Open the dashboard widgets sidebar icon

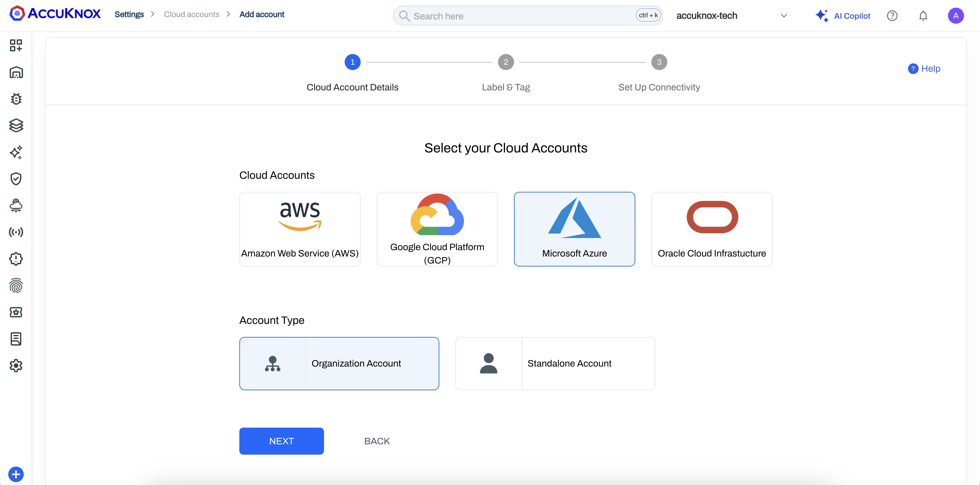tap(16, 45)
